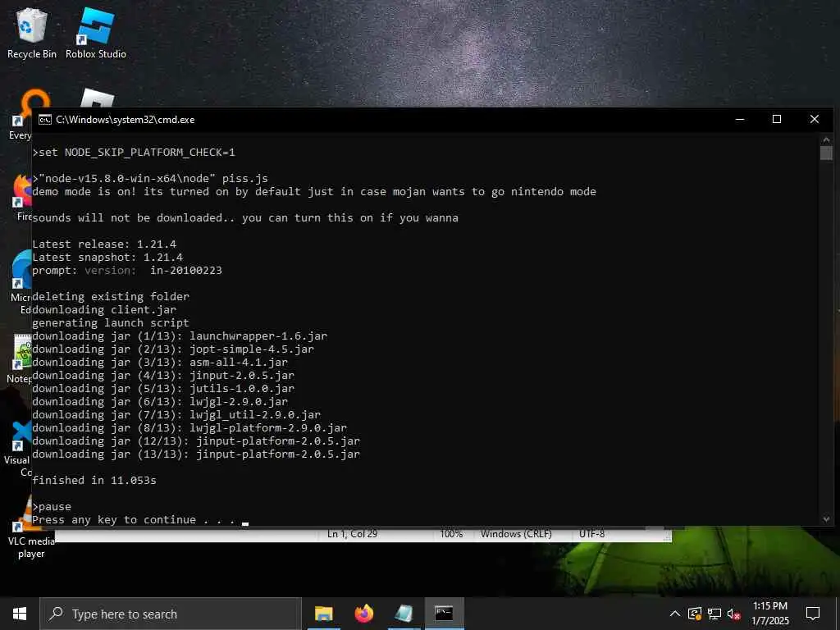Click the (13/13) jinput-platform download line

point(196,454)
